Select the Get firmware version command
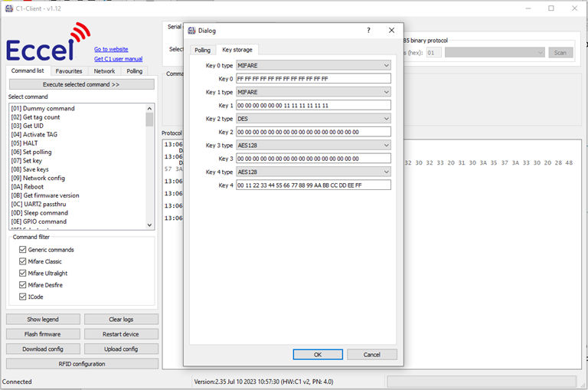The image size is (588, 390). click(51, 195)
